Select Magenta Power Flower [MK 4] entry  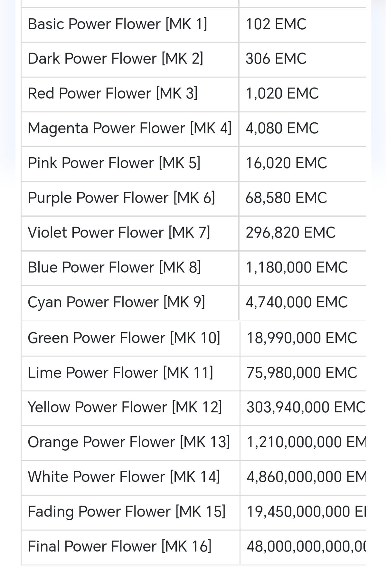tap(130, 128)
